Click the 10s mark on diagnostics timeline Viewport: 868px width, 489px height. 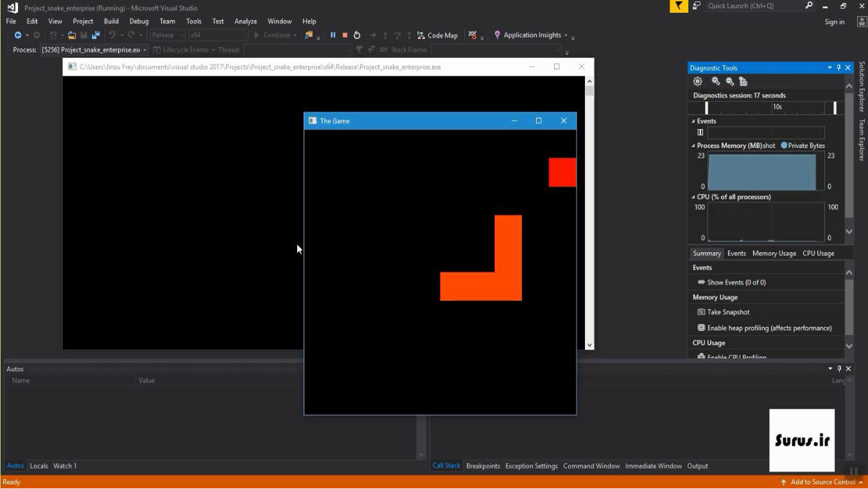pyautogui.click(x=777, y=107)
